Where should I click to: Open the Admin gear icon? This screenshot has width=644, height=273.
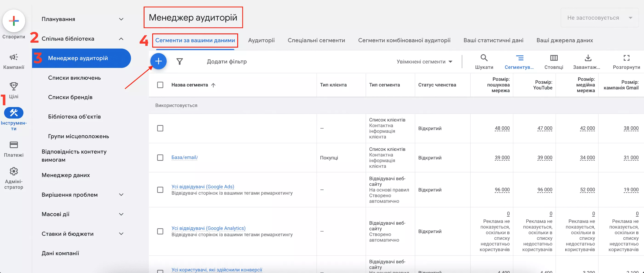coord(14,171)
